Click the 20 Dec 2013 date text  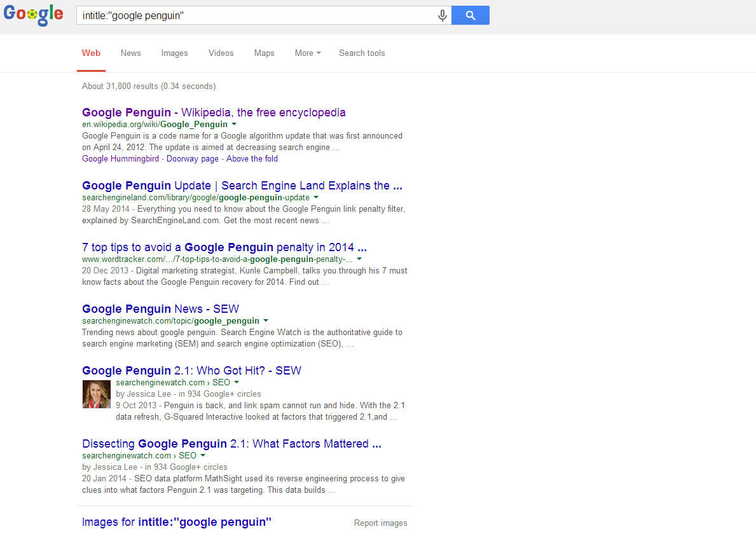pyautogui.click(x=105, y=270)
